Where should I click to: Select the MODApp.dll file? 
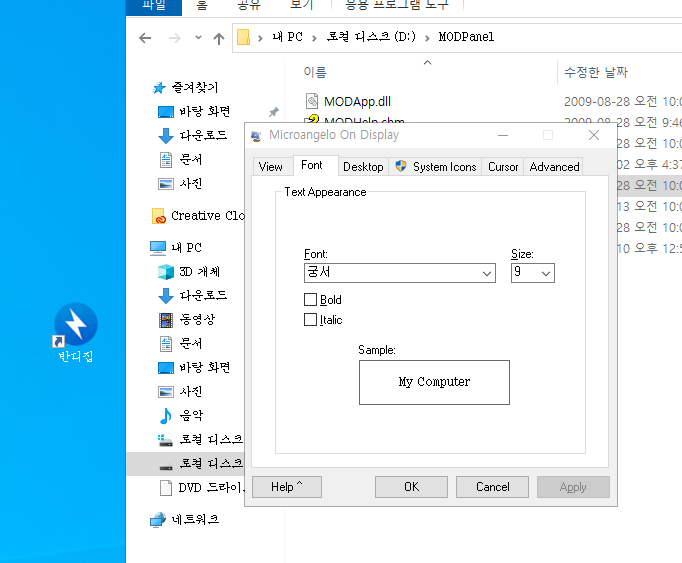[x=357, y=102]
